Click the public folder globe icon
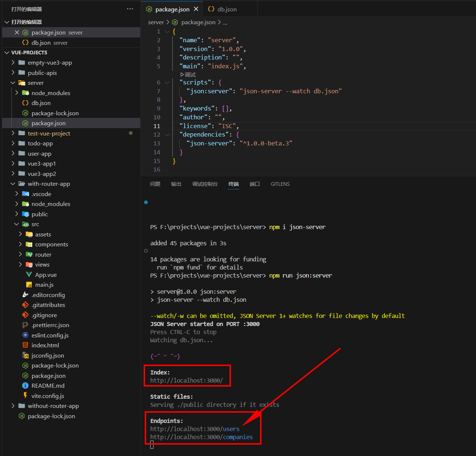Screen dimensions: 476x456 [26, 214]
